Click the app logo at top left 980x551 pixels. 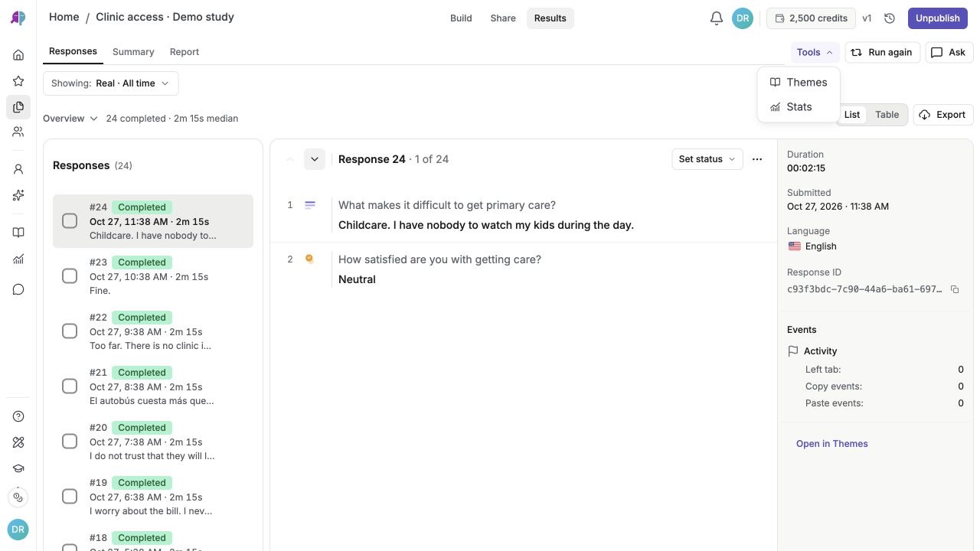click(18, 18)
